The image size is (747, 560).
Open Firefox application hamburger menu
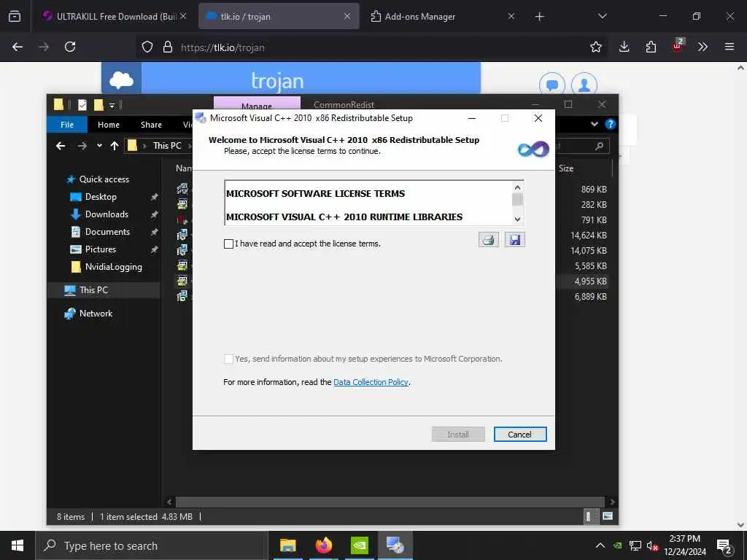pos(729,47)
